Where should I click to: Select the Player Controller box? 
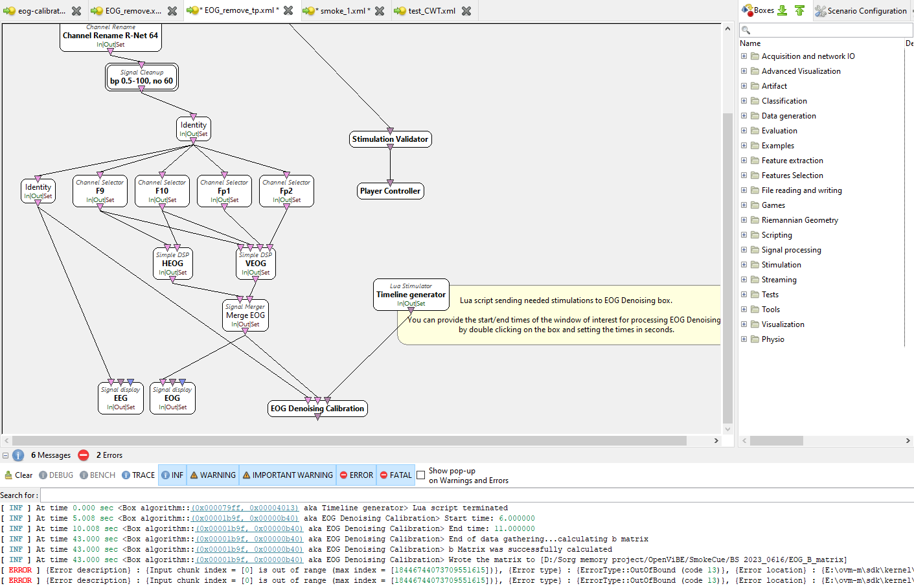tap(390, 191)
